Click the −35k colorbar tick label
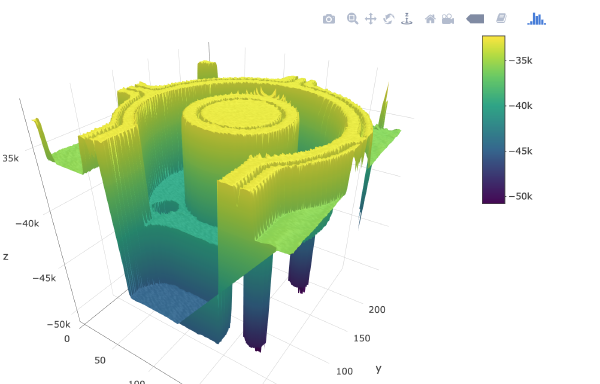Viewport: 600px width, 384px height. (x=521, y=60)
